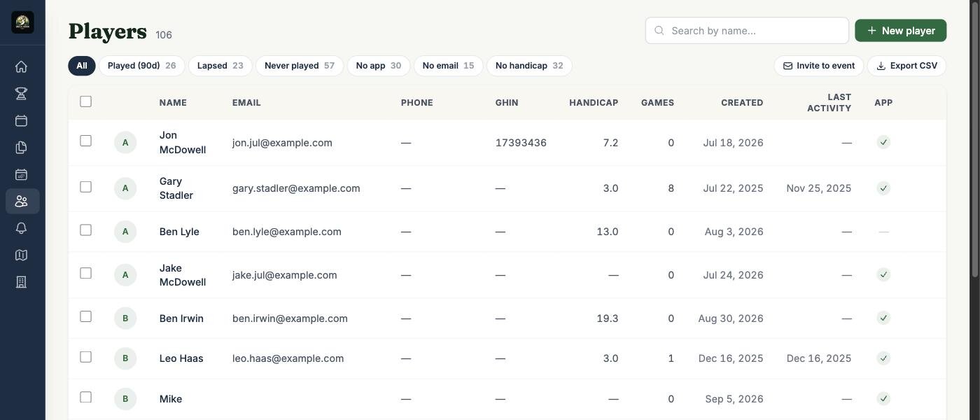This screenshot has width=980, height=420.
Task: Click the B avatar badge beside Ben Irwin
Action: 125,318
